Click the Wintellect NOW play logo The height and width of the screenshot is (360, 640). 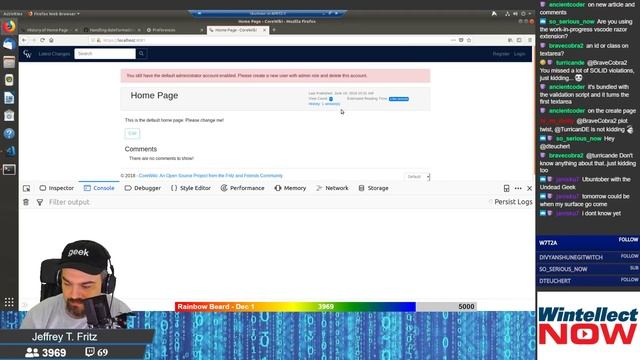588,326
